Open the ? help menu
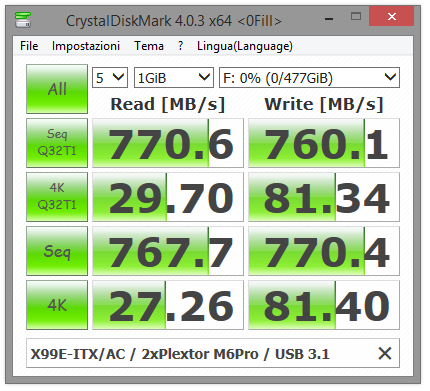 point(180,46)
